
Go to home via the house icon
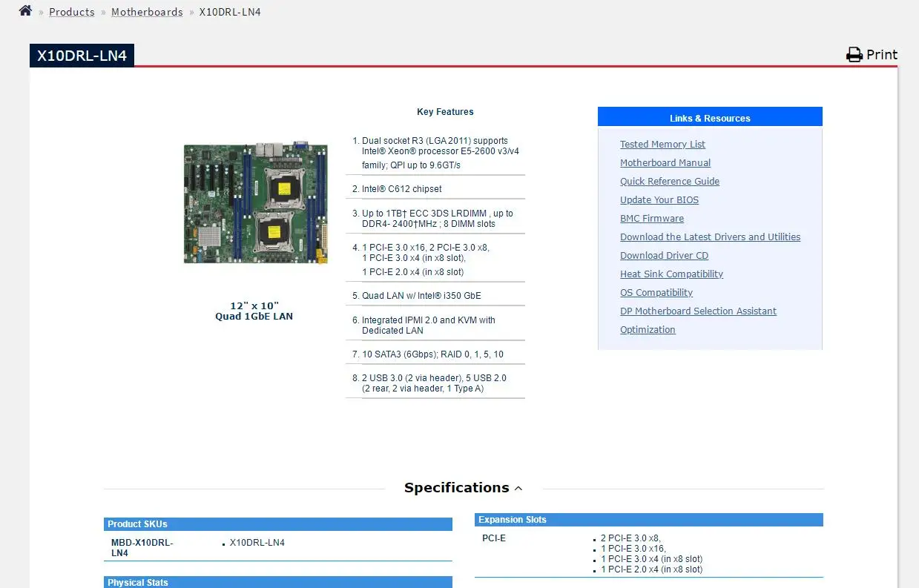pyautogui.click(x=25, y=11)
